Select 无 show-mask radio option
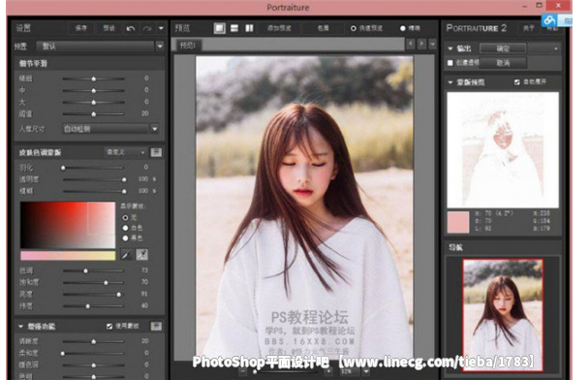 125,217
